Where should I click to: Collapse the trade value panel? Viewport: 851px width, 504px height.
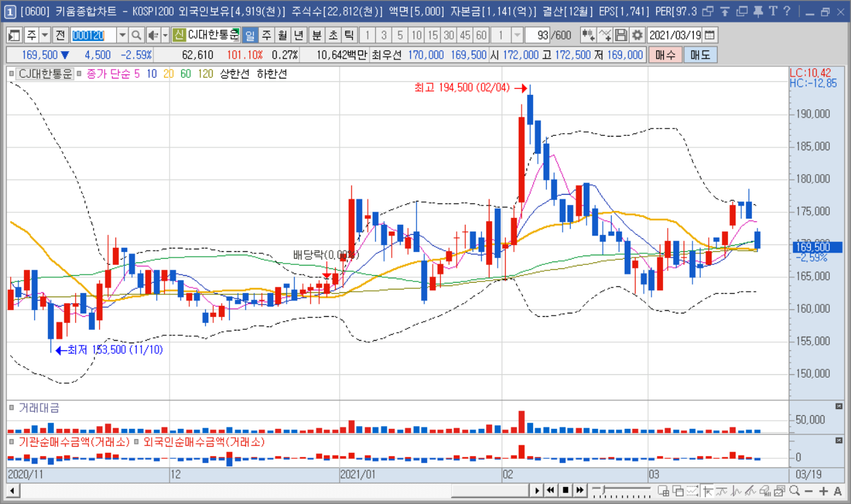tap(839, 406)
